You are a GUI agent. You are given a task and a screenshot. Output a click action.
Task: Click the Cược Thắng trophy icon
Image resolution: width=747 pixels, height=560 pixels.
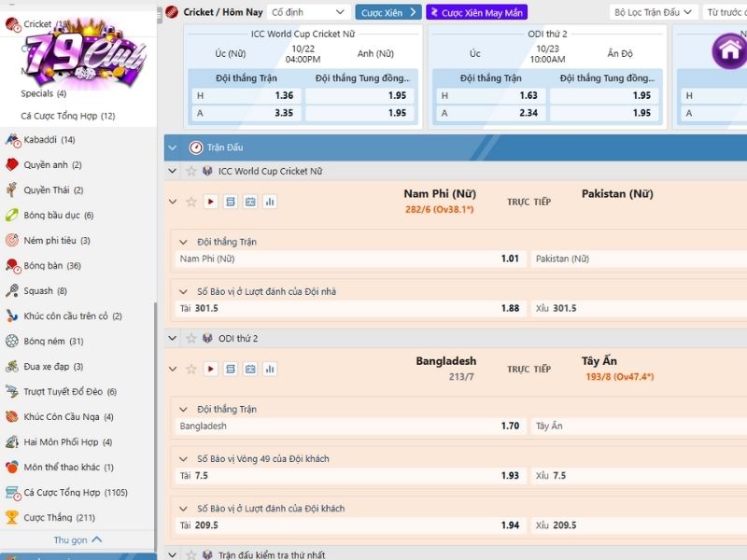coord(12,517)
